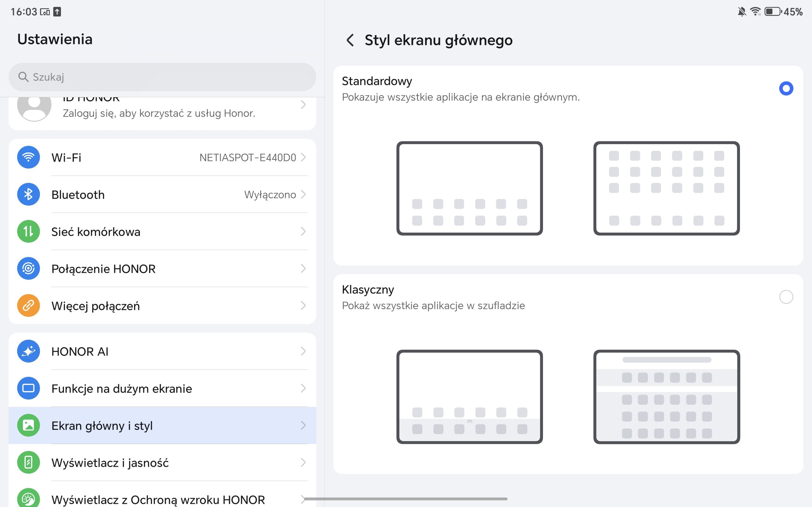Tap the orange Więcej połączeń link icon
The image size is (812, 507).
point(29,305)
